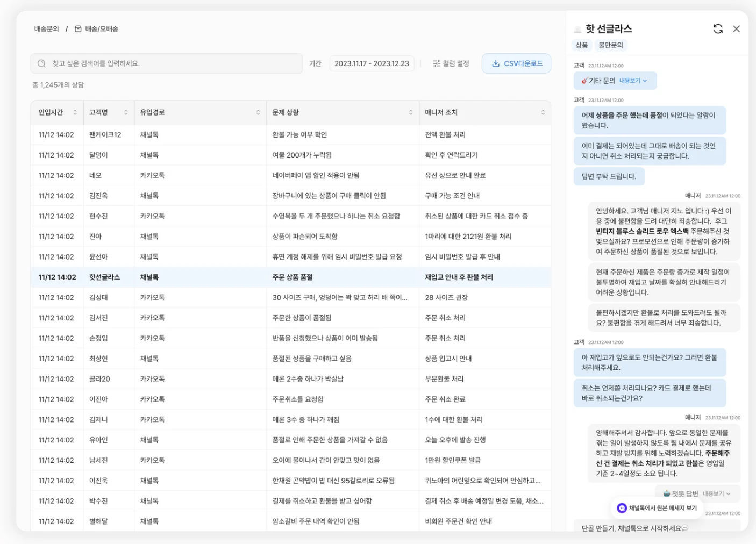Select the 상품 tag
The width and height of the screenshot is (756, 544).
point(582,45)
